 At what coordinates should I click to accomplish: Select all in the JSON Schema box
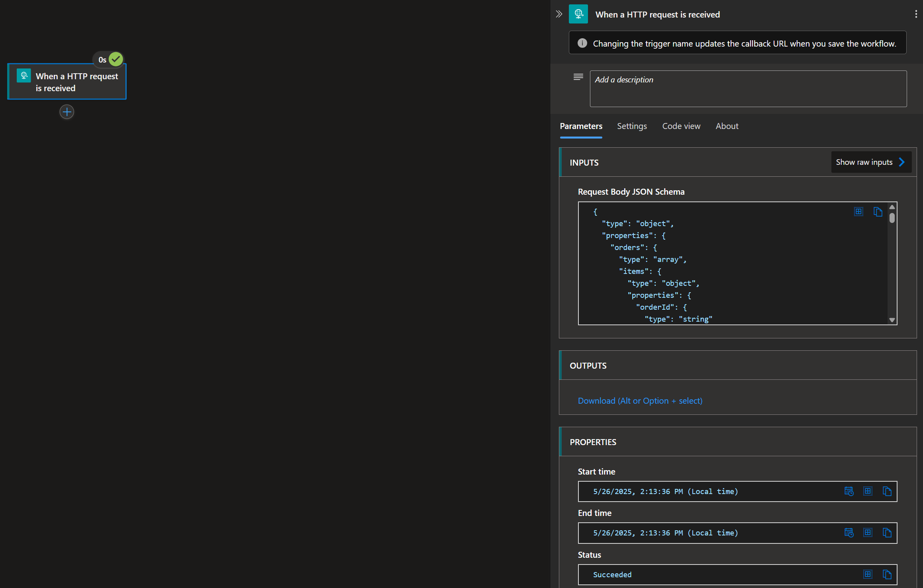(x=858, y=212)
